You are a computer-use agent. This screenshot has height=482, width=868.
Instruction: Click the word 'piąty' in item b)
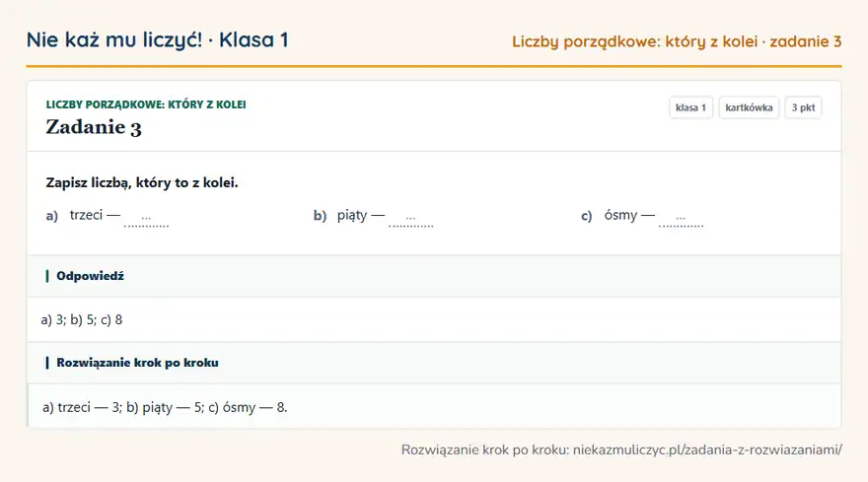(x=352, y=215)
